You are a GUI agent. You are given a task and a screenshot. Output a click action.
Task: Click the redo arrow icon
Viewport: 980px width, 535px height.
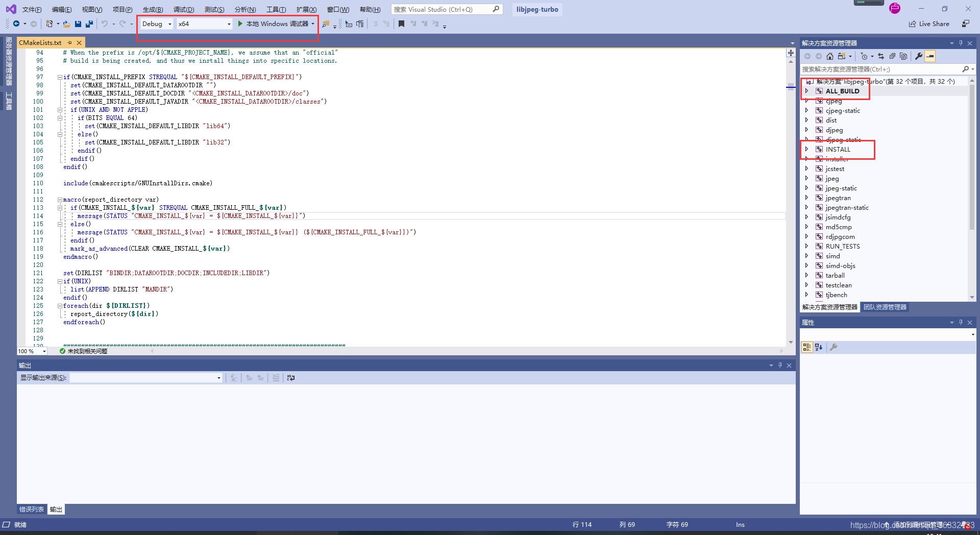(122, 24)
